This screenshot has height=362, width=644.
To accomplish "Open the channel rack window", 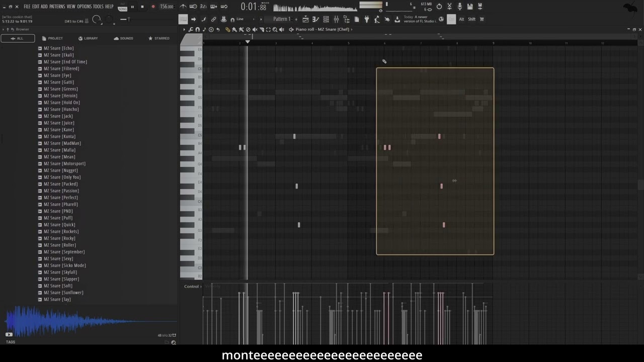I will [326, 19].
